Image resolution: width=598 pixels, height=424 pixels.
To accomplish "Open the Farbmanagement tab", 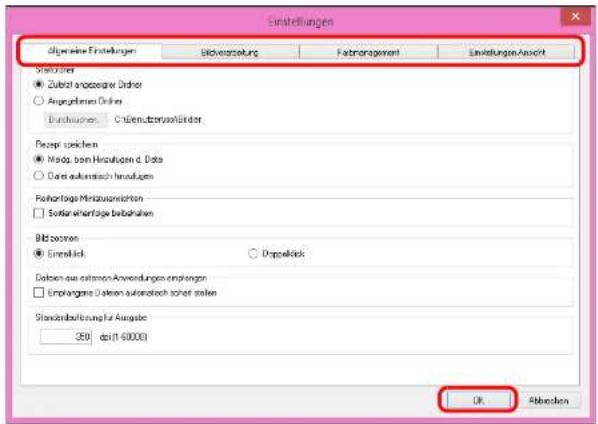I will click(368, 52).
